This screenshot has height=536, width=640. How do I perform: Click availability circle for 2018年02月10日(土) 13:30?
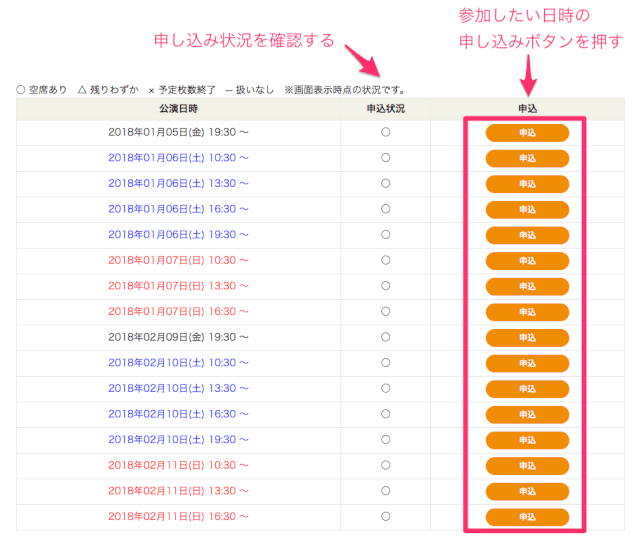point(385,388)
